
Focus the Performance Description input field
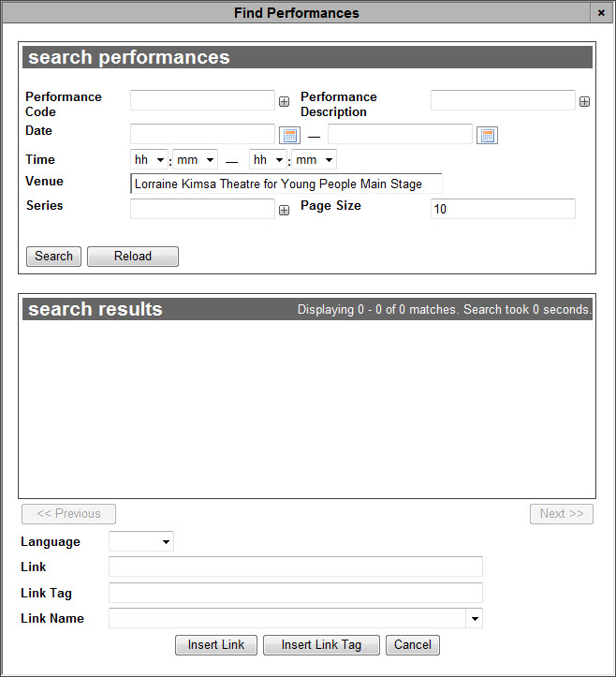(503, 100)
